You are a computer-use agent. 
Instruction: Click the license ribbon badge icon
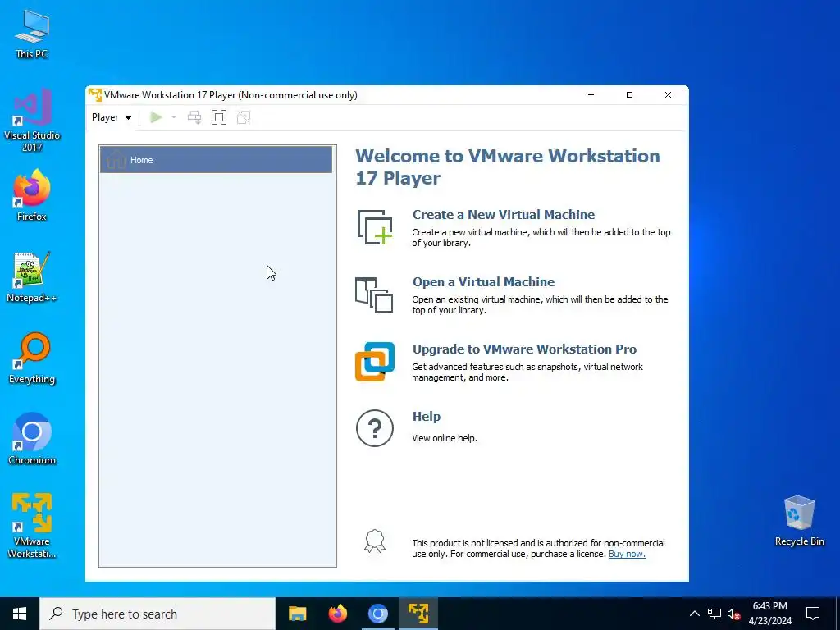coord(374,541)
